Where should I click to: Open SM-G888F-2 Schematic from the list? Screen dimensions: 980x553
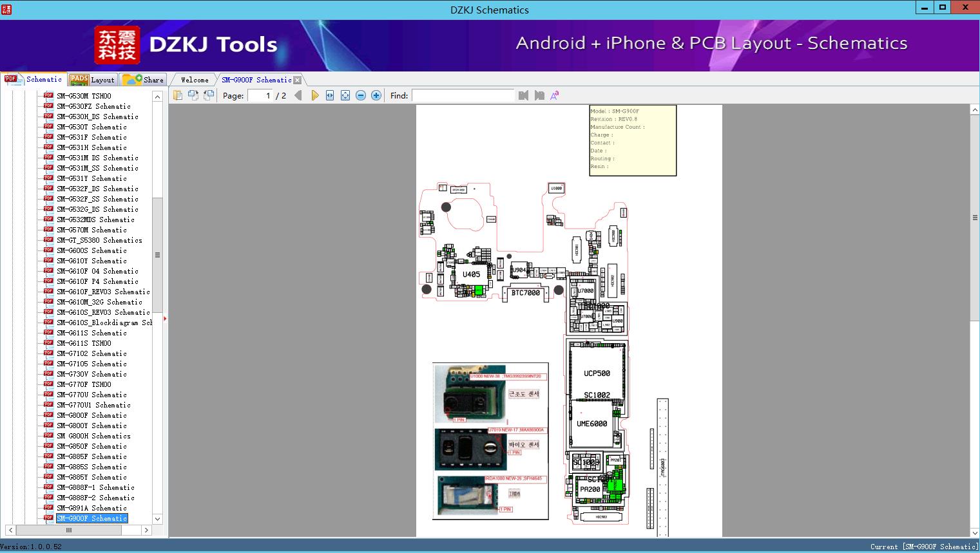(95, 498)
